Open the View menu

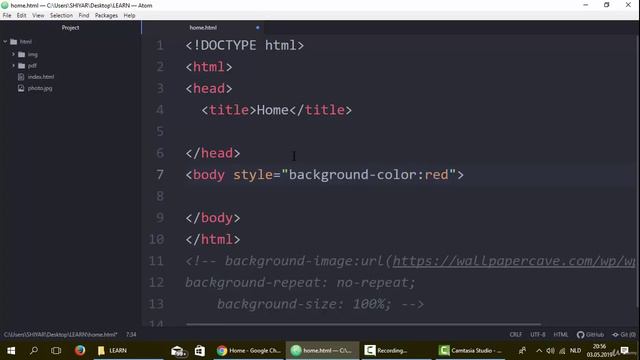click(x=38, y=16)
